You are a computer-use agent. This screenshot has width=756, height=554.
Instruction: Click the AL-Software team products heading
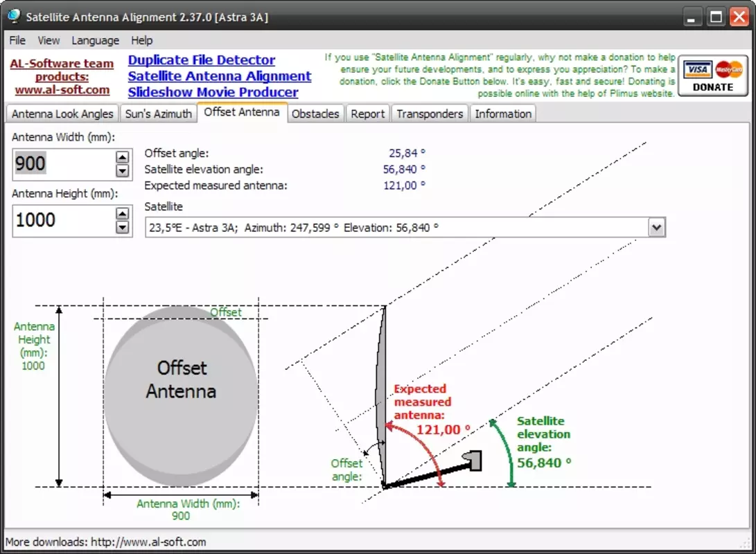click(x=62, y=70)
